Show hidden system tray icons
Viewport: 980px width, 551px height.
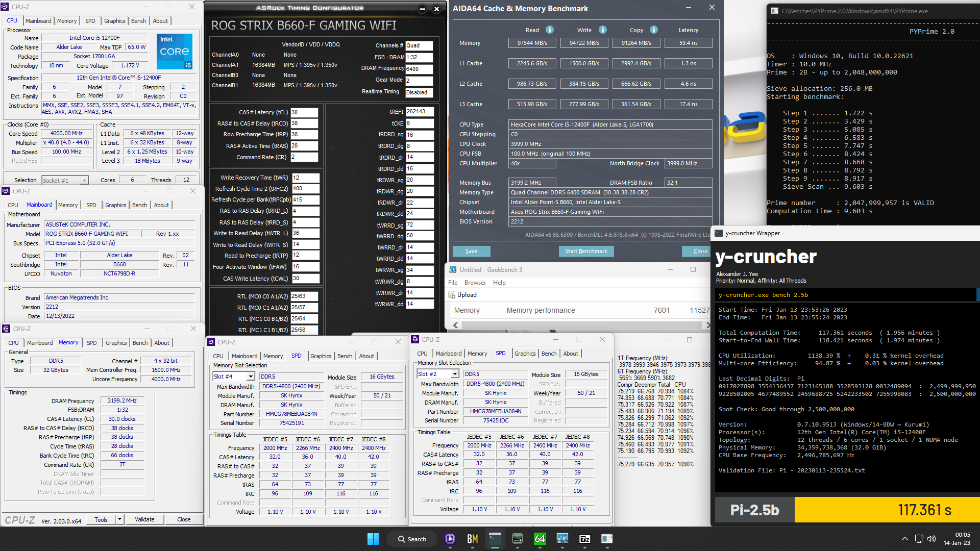tap(904, 539)
